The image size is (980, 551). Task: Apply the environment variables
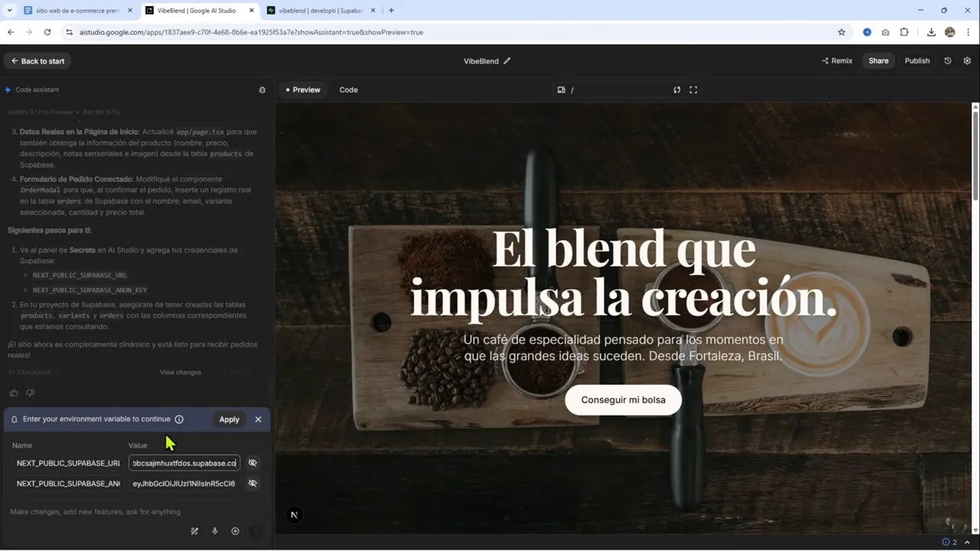229,419
